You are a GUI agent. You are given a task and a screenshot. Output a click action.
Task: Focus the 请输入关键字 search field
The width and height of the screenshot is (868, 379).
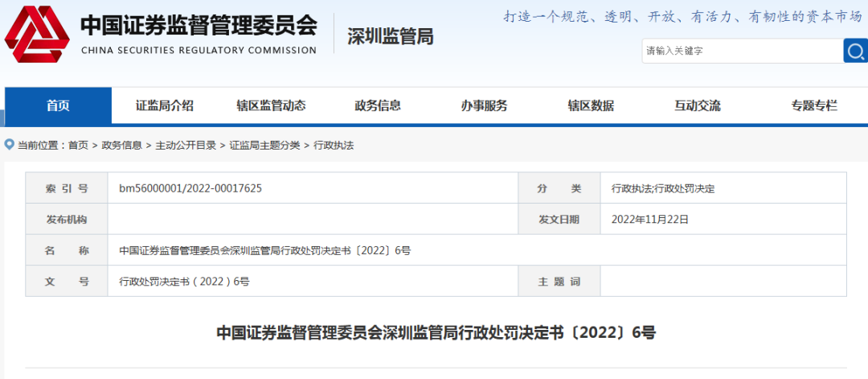[x=743, y=51]
